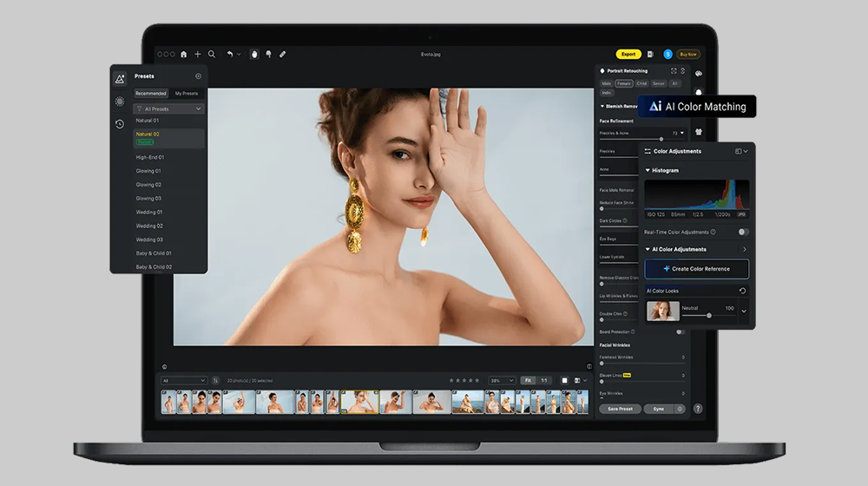The width and height of the screenshot is (868, 486).
Task: Move the Reduce Face Shine slider handle
Action: (602, 208)
